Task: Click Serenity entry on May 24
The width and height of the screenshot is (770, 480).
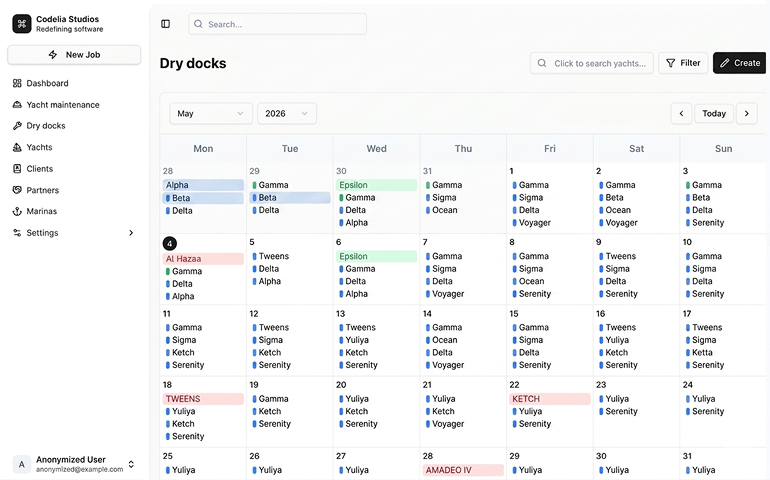Action: click(x=705, y=412)
